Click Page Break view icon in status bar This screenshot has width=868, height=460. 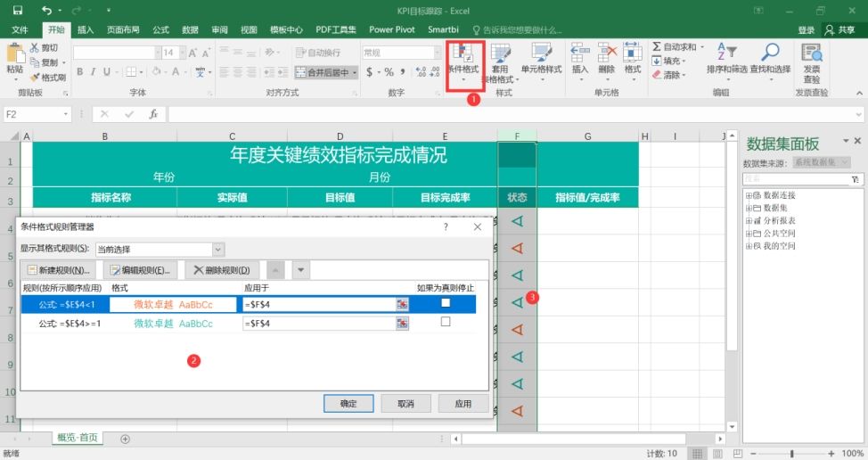pyautogui.click(x=737, y=454)
